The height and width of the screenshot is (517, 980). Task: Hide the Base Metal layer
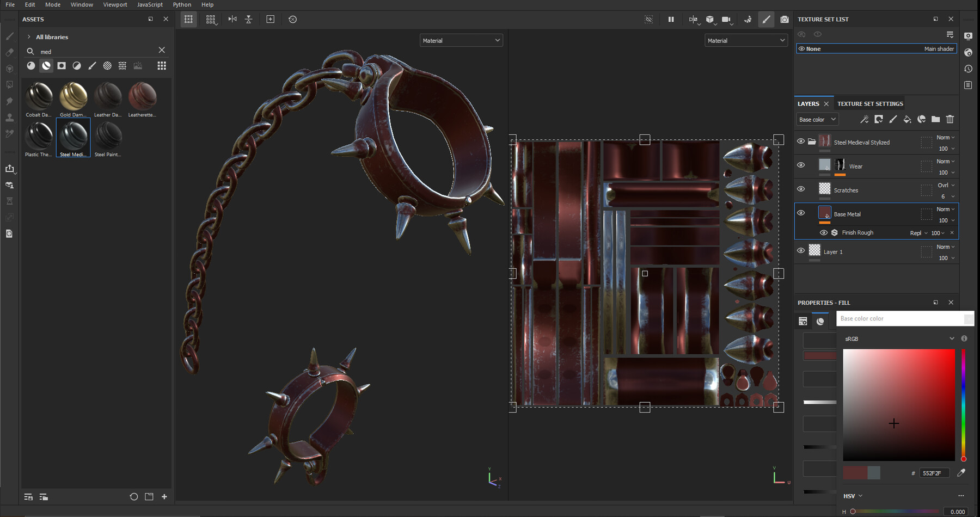(801, 213)
